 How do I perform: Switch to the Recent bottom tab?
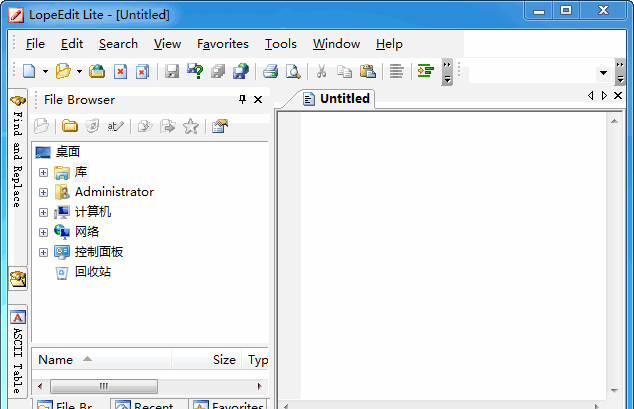click(149, 405)
